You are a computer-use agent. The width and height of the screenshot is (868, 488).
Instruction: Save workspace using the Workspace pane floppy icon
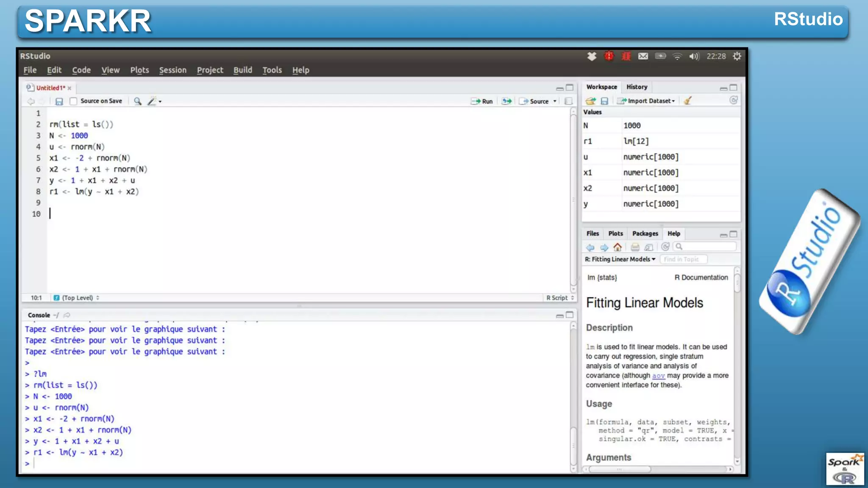pyautogui.click(x=604, y=101)
